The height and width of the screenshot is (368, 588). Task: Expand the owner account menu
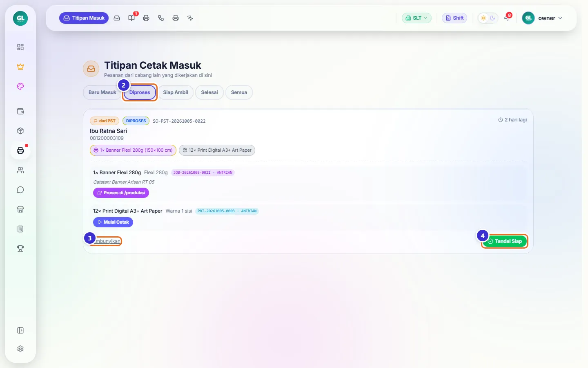543,18
